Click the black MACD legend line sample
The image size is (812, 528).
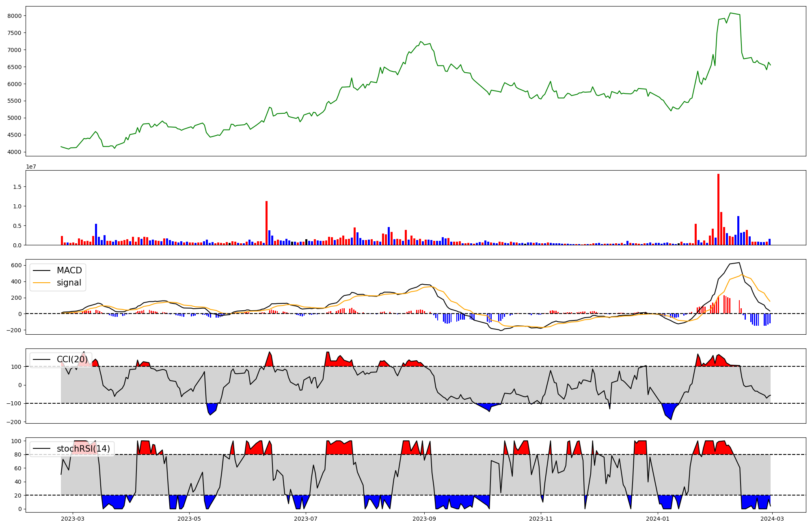[41, 270]
